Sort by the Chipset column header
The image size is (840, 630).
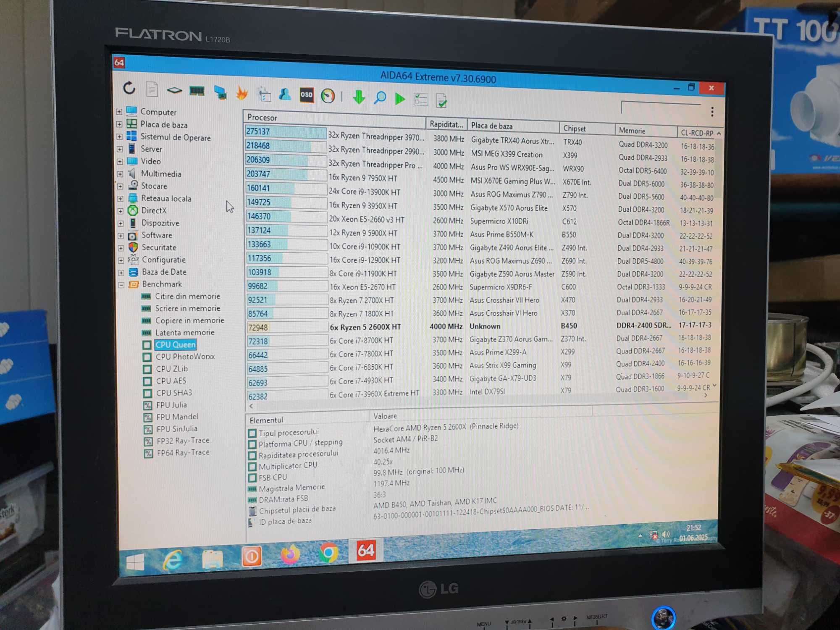click(x=587, y=129)
